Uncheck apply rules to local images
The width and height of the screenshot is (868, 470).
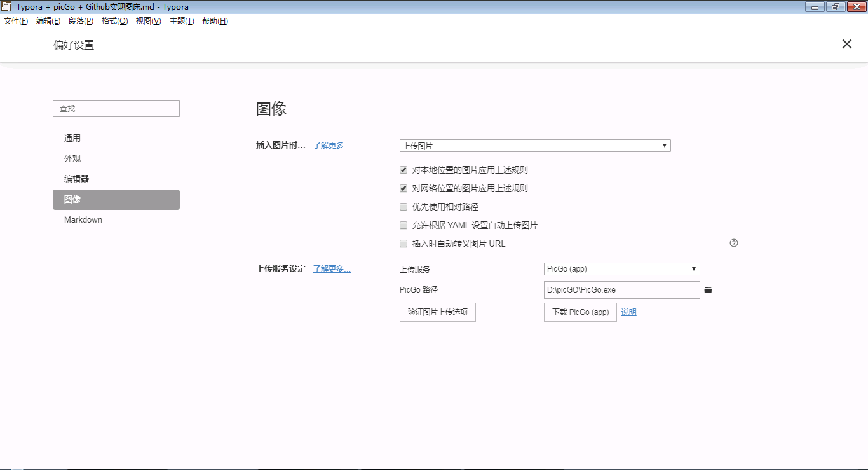tap(403, 170)
